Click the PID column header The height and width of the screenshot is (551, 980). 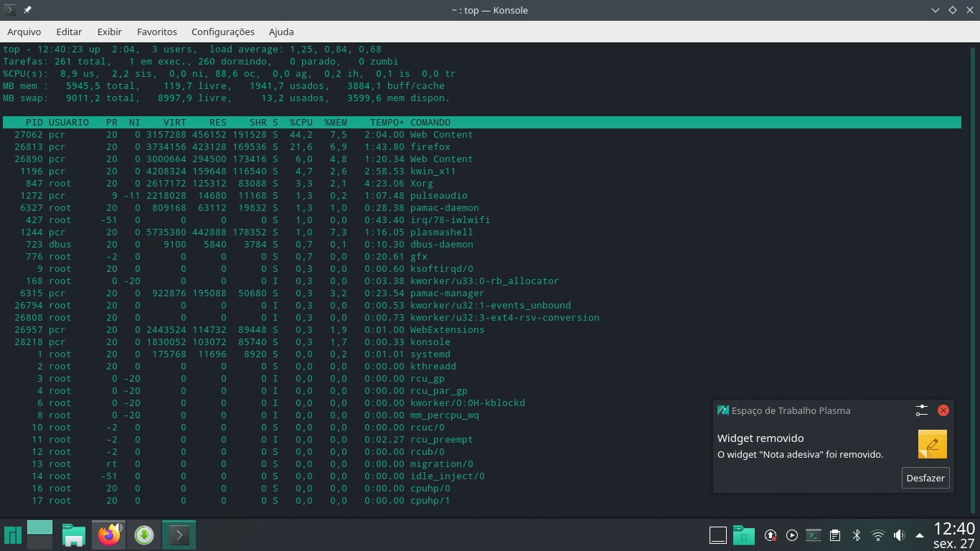34,123
